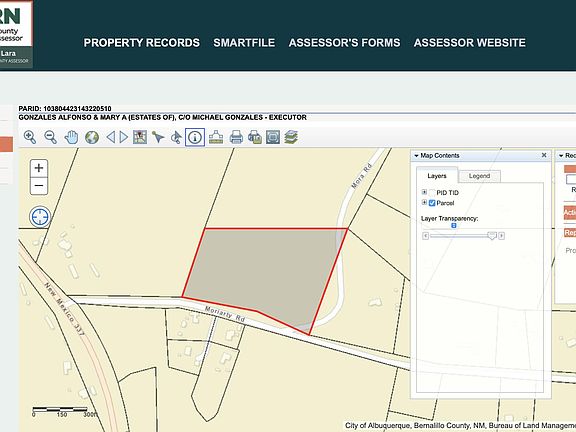Collapse the panel right of Map Contents

(x=561, y=156)
